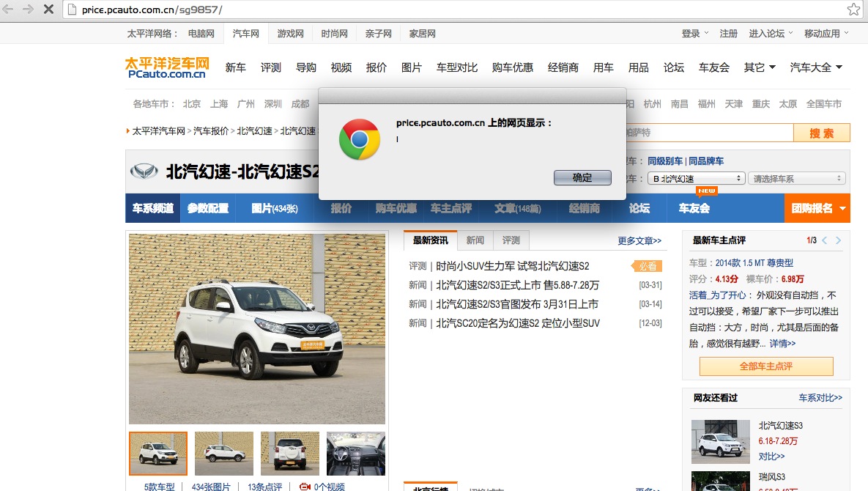This screenshot has height=491, width=868.
Task: Open article 北汽幻速S2/S3正式上市
Action: tap(518, 285)
